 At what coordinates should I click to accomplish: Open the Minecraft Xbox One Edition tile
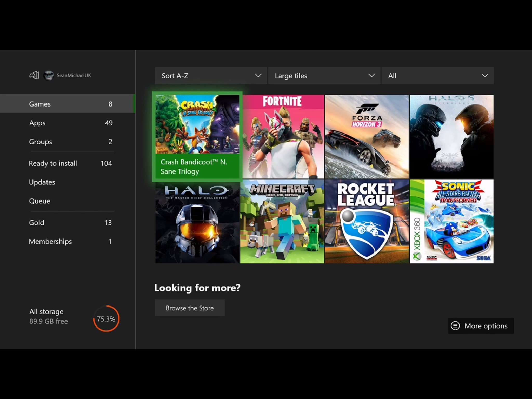click(x=282, y=222)
